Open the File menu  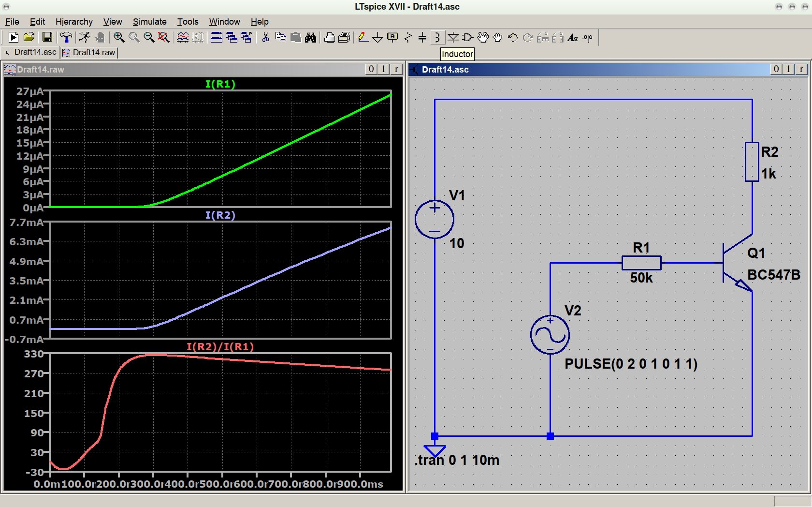click(x=12, y=22)
